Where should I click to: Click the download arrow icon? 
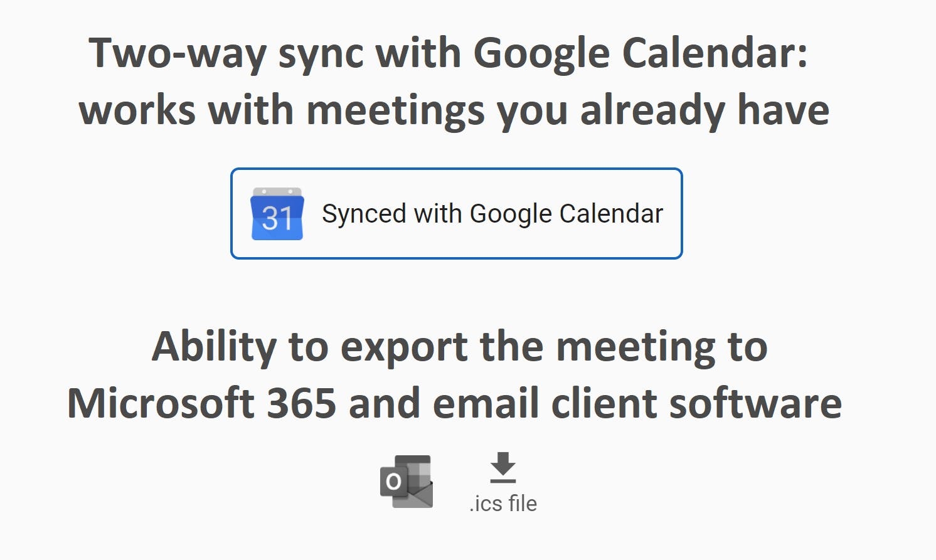(x=503, y=468)
